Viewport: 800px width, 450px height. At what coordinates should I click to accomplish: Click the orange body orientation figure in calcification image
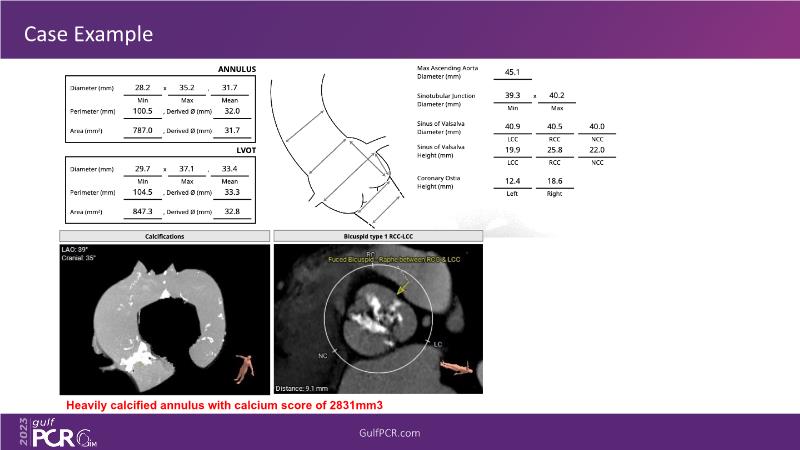pyautogui.click(x=242, y=366)
